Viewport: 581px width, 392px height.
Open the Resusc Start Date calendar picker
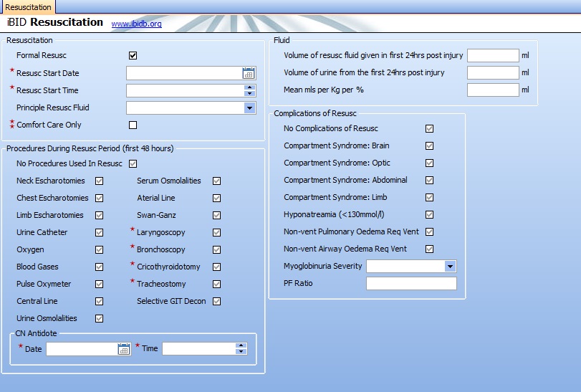click(249, 73)
